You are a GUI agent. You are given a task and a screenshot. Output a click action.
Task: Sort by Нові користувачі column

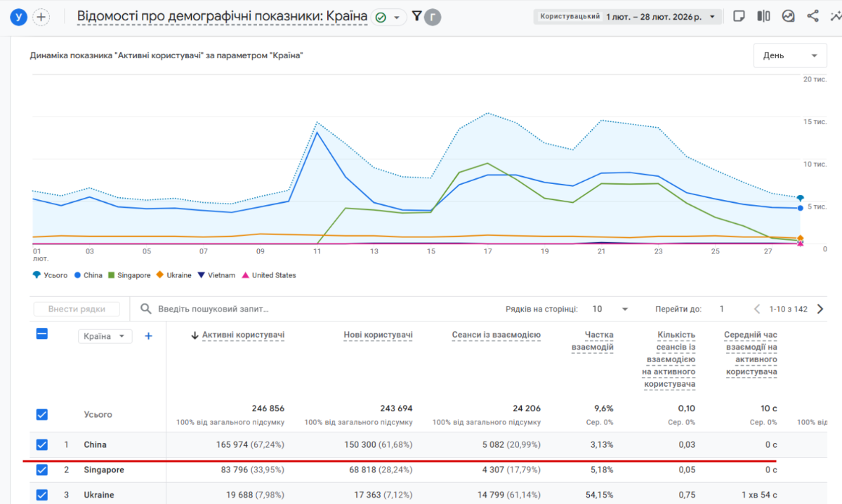coord(378,336)
